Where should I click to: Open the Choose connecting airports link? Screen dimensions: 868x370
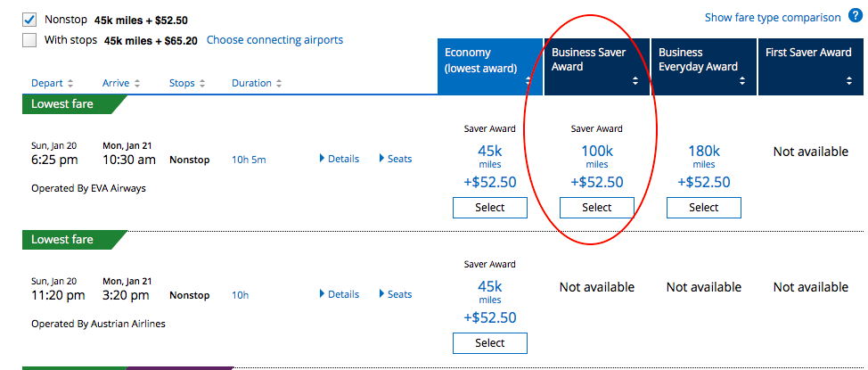click(x=274, y=40)
